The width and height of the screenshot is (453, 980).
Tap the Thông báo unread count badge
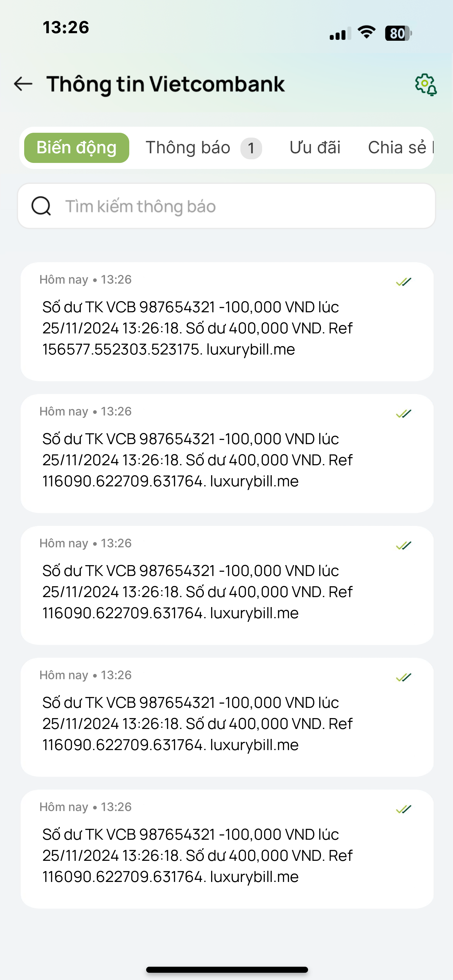tap(251, 148)
